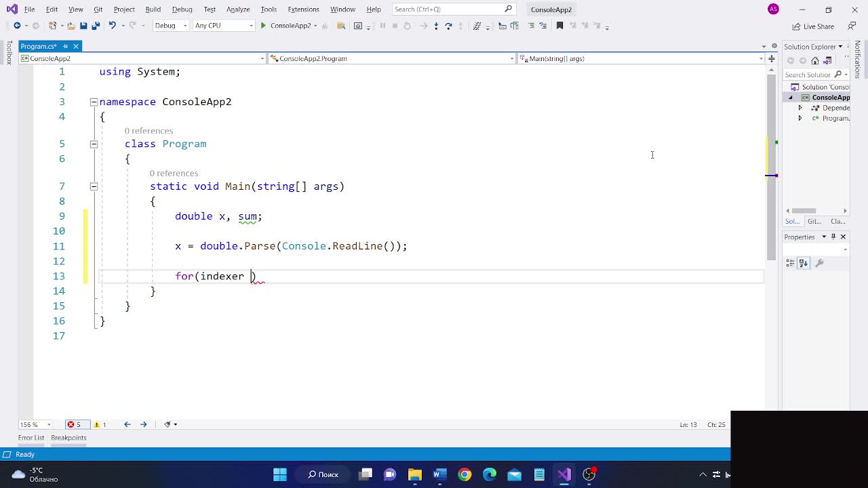This screenshot has width=868, height=488.
Task: Toggle the Bookmark icon in toolbar
Action: 559,26
